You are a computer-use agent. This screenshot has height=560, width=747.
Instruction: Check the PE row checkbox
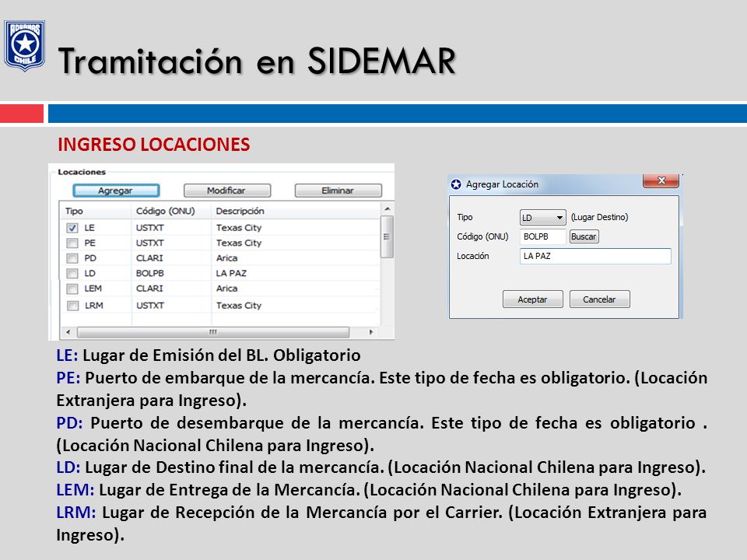(x=72, y=243)
